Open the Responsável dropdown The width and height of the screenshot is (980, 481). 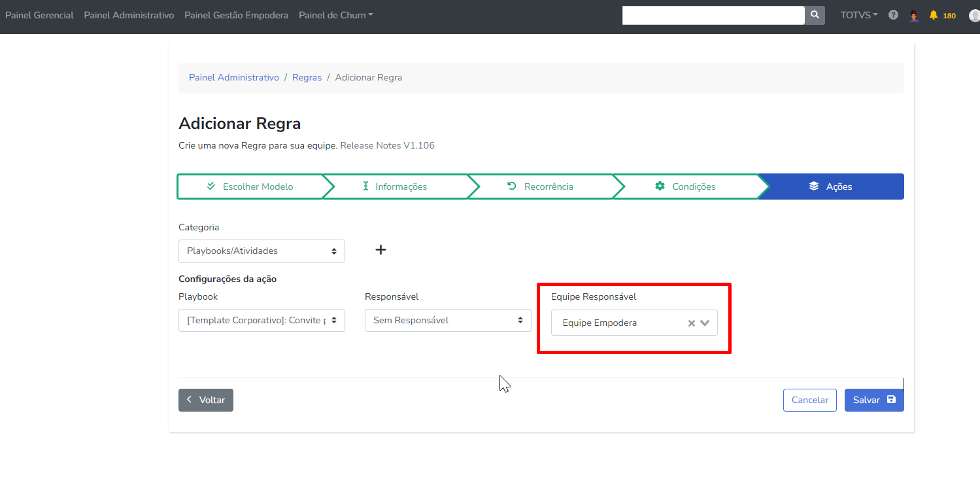click(x=448, y=320)
